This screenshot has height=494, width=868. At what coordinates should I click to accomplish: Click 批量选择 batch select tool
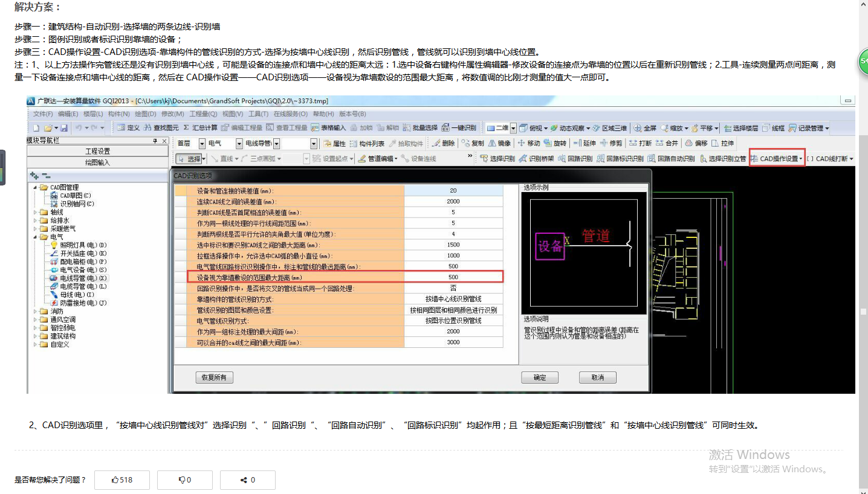(x=420, y=128)
